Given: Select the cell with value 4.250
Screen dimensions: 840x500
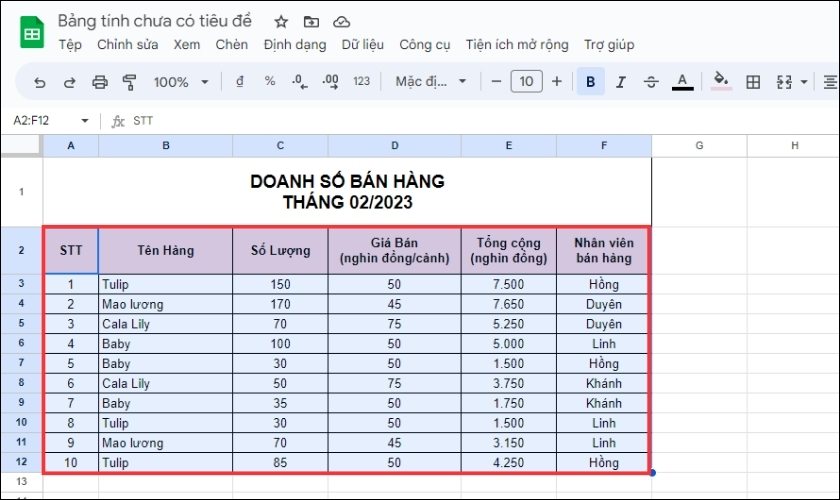Looking at the screenshot, I should tap(508, 462).
